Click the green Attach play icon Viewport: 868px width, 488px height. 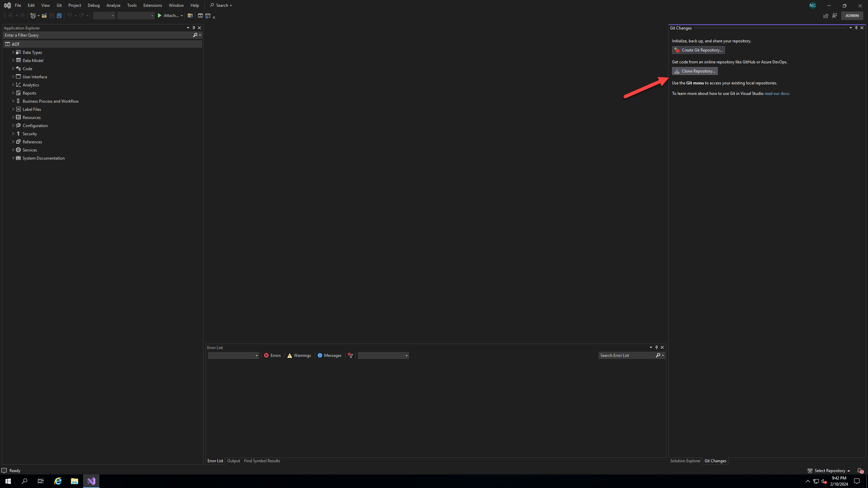(x=160, y=16)
